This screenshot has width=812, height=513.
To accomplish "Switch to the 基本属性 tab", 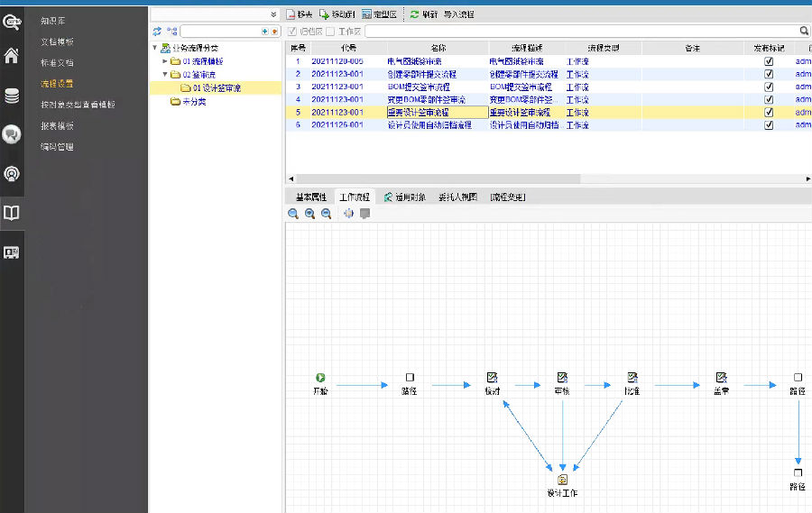I will pyautogui.click(x=310, y=197).
